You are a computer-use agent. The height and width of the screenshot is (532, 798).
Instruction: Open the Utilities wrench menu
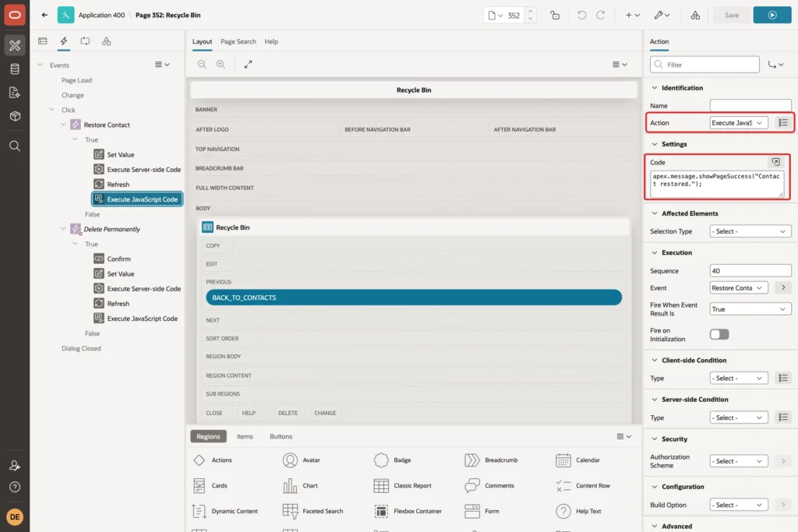pos(662,16)
